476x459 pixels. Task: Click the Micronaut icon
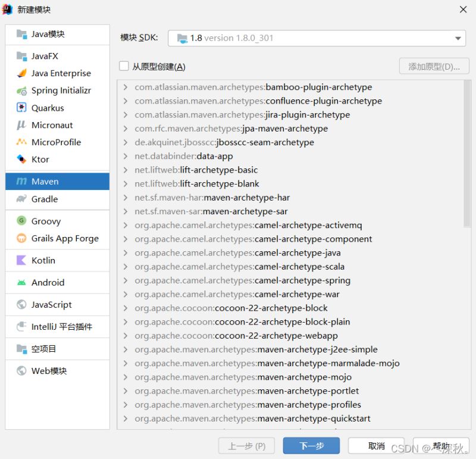click(21, 125)
